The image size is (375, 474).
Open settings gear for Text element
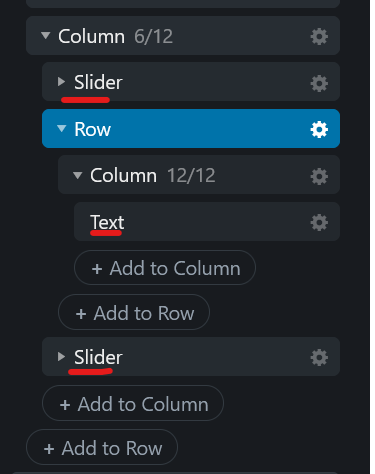pyautogui.click(x=319, y=222)
